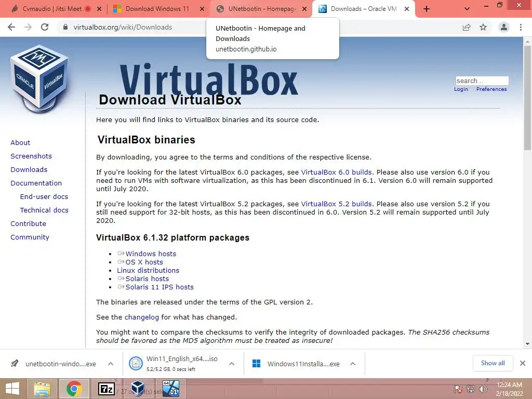The width and height of the screenshot is (532, 399).
Task: Open End-user docs sidebar link
Action: pyautogui.click(x=44, y=197)
